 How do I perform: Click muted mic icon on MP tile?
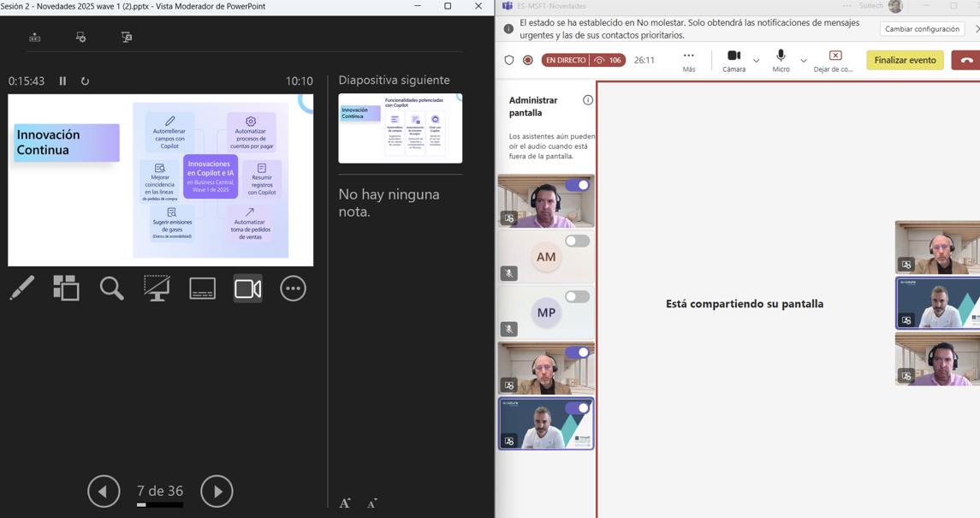coord(508,329)
